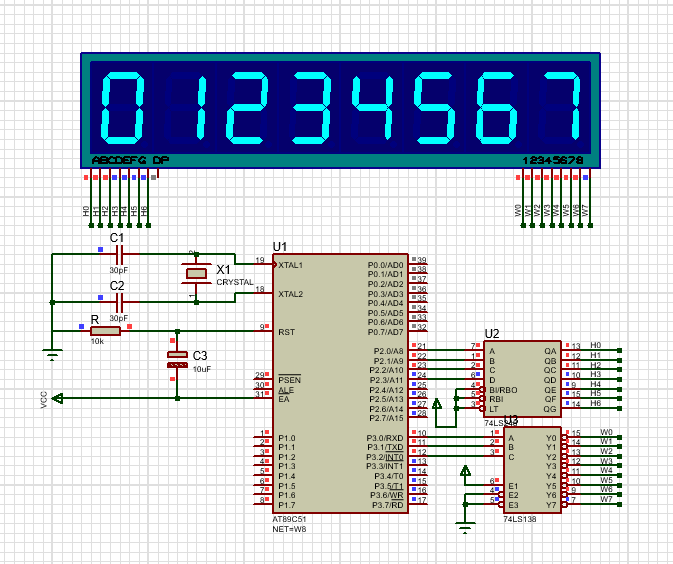Click the NET=W8 property text

coord(289,529)
